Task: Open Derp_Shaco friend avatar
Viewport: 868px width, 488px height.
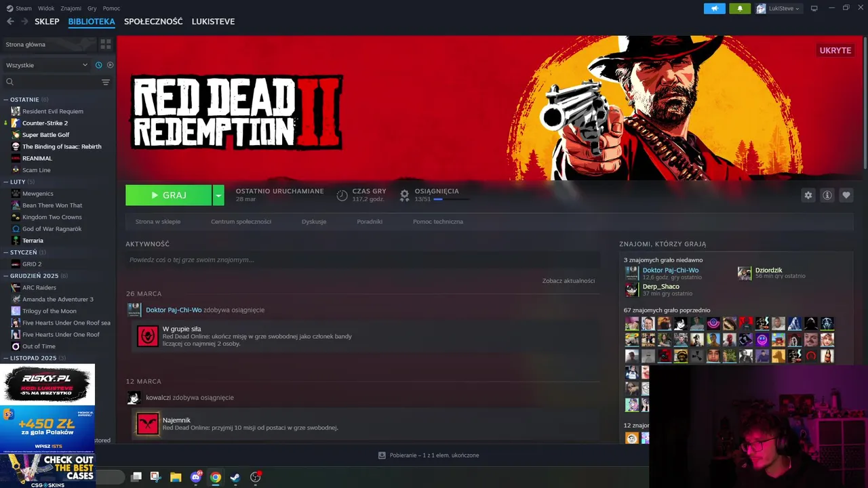Action: (x=631, y=289)
